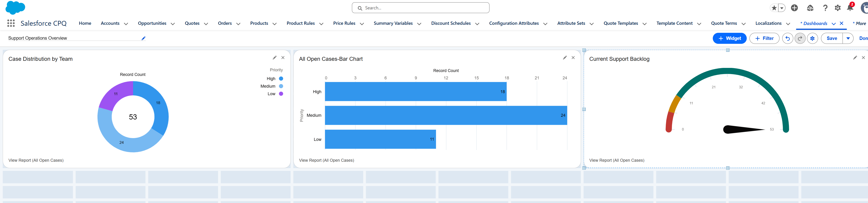
Task: Expand the Template Content tab chevron
Action: (699, 24)
